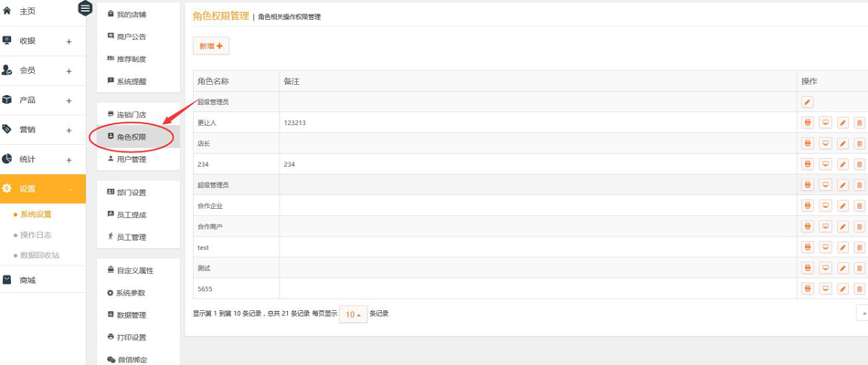Click print icon in 测试 row
Viewport: 868px width, 365px height.
pos(807,268)
